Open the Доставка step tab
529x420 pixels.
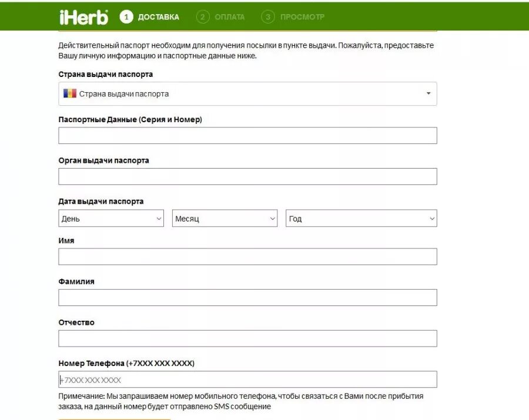[x=158, y=17]
